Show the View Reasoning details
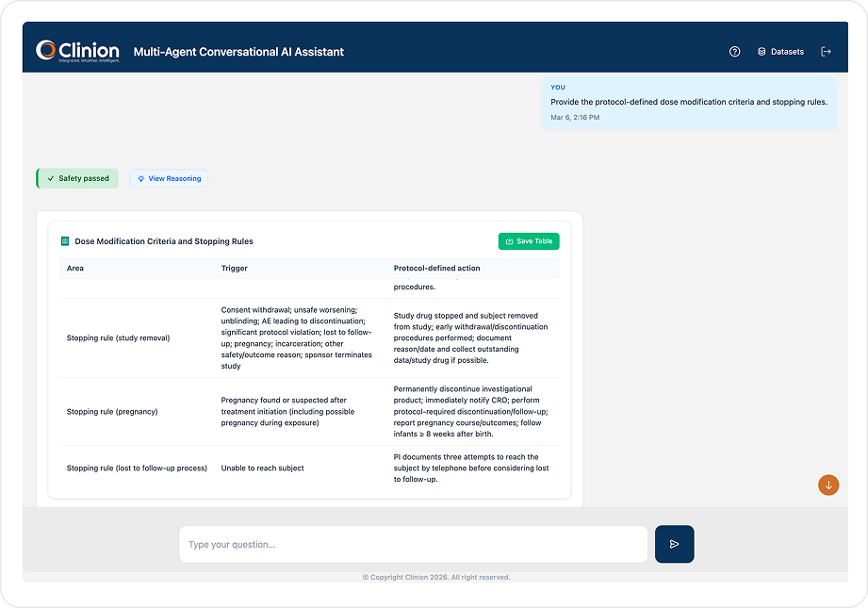Screen dimensions: 868x608 pyautogui.click(x=169, y=178)
